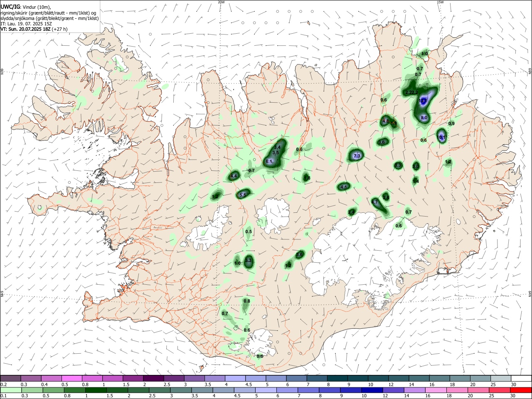Image resolution: width=532 pixels, height=399 pixels.
Task: Click the slydda/snjókoma legend description line
Action: coord(49,18)
